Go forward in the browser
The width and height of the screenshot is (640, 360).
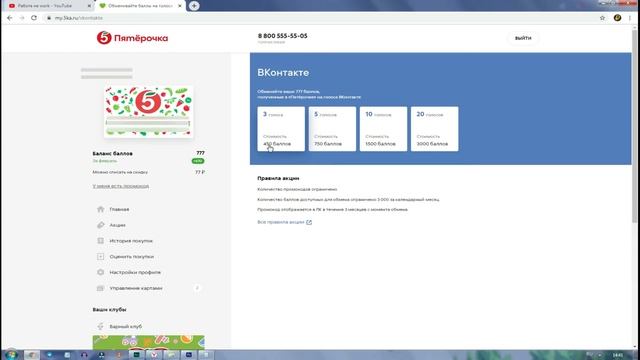pyautogui.click(x=22, y=18)
